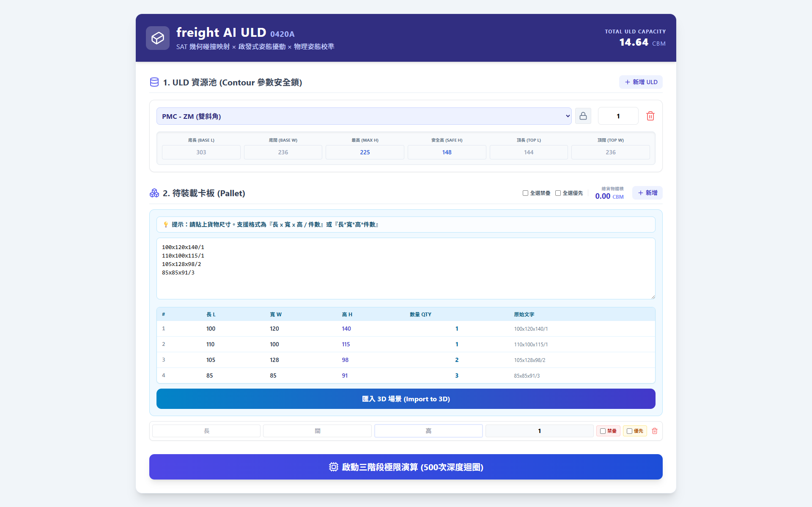The width and height of the screenshot is (812, 507).
Task: Click the 底長 (BASE L) field showing 303
Action: coord(201,152)
